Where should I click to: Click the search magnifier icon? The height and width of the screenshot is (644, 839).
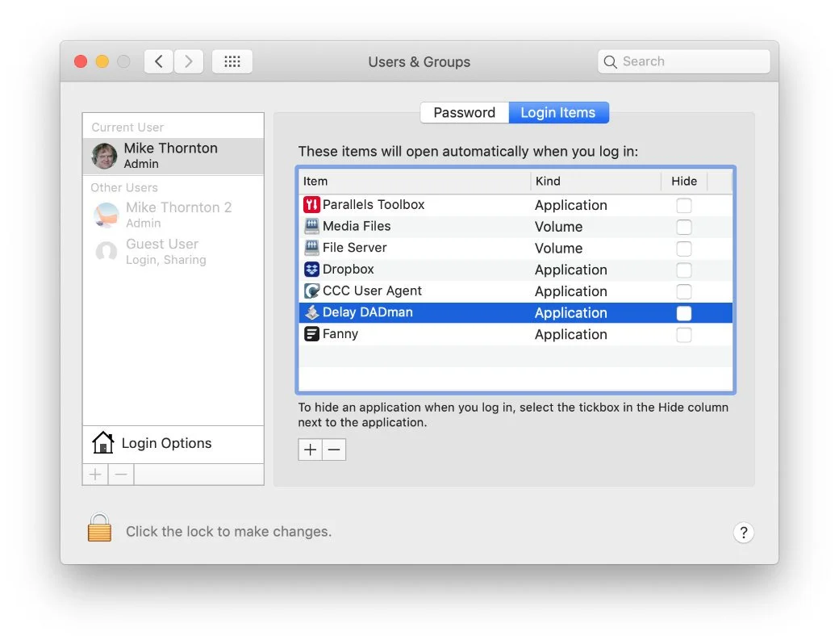click(610, 61)
